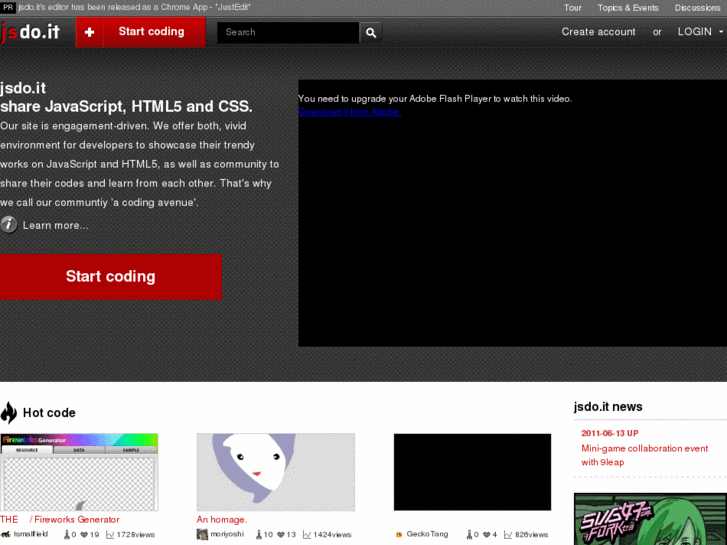727x545 pixels.
Task: Click the plus icon beside Start coding
Action: 90,32
